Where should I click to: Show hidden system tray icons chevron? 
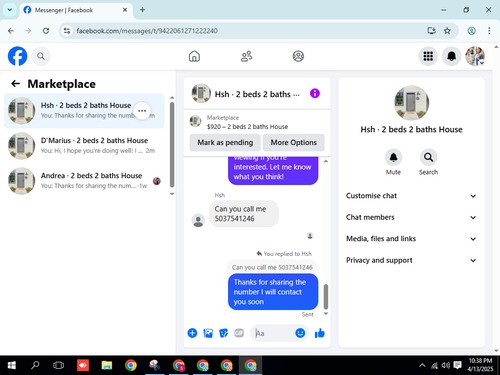(422, 365)
